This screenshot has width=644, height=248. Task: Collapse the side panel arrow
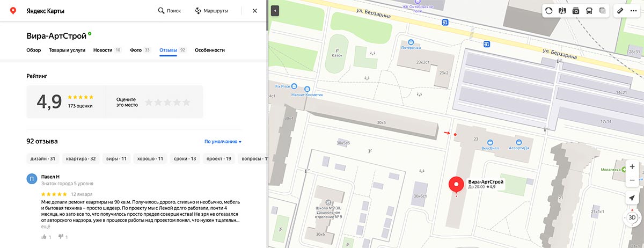[x=274, y=10]
